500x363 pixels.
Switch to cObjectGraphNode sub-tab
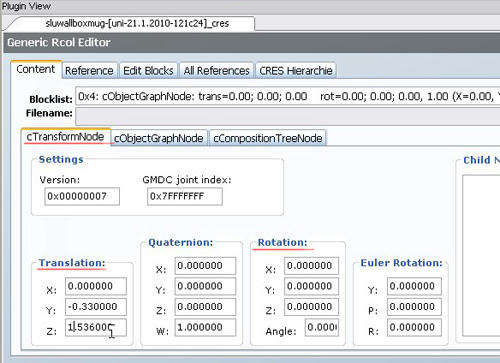tap(159, 138)
